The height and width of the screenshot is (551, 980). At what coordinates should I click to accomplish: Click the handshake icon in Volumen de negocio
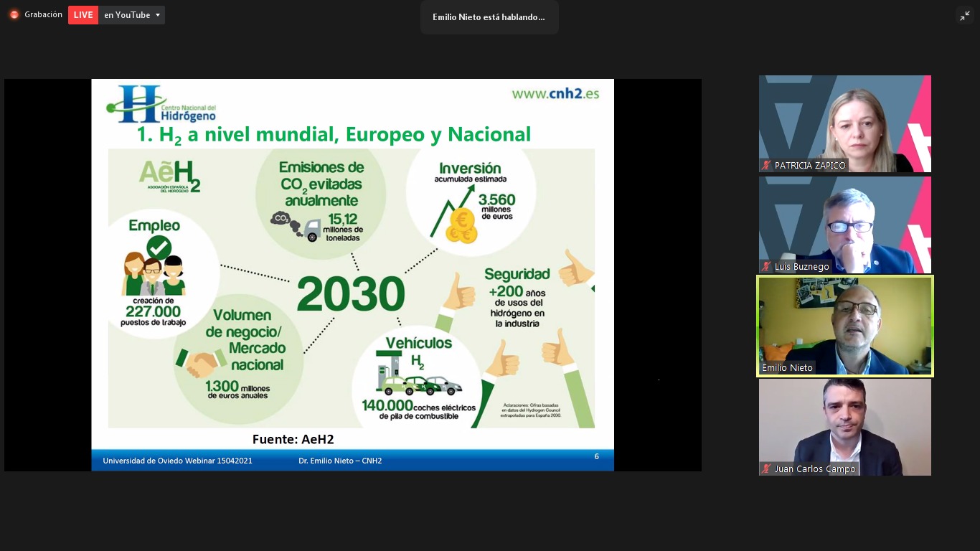pos(202,364)
